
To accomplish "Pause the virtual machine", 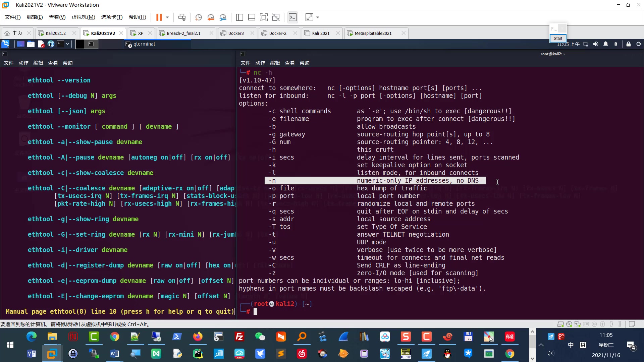I will 159,17.
